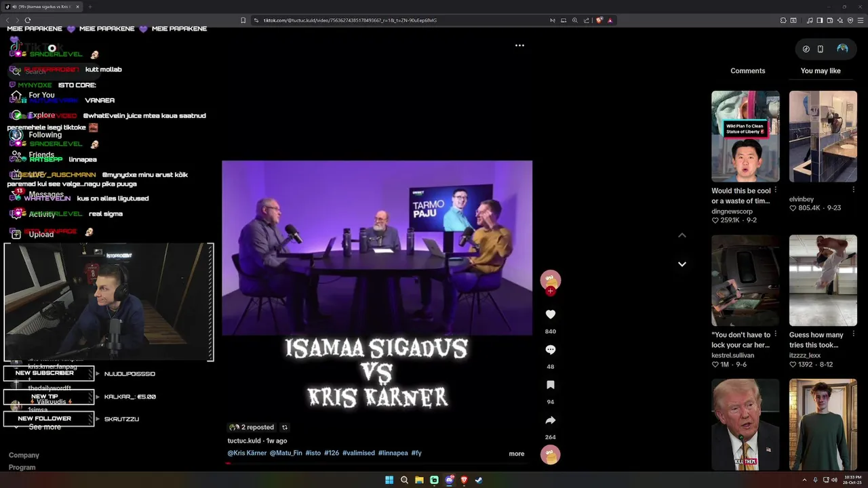Open options for 'Would this be cool' video

click(x=776, y=190)
